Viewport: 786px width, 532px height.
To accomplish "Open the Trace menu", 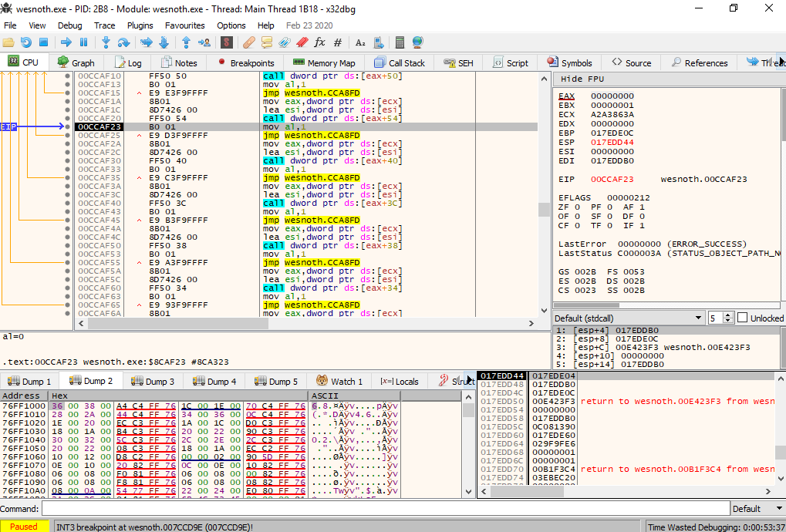I will [x=104, y=25].
